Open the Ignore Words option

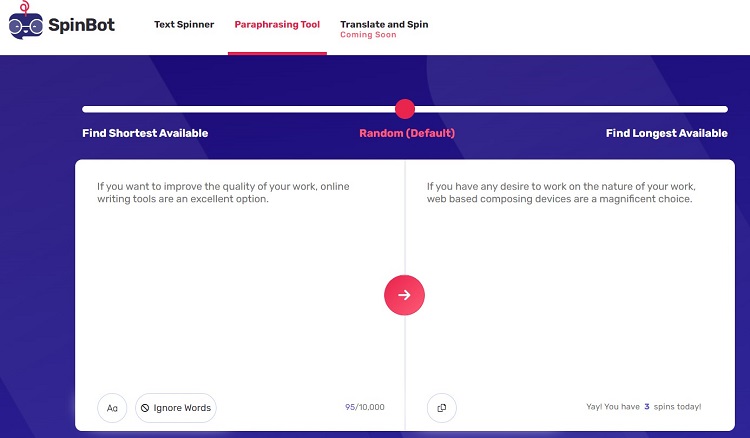coord(176,408)
